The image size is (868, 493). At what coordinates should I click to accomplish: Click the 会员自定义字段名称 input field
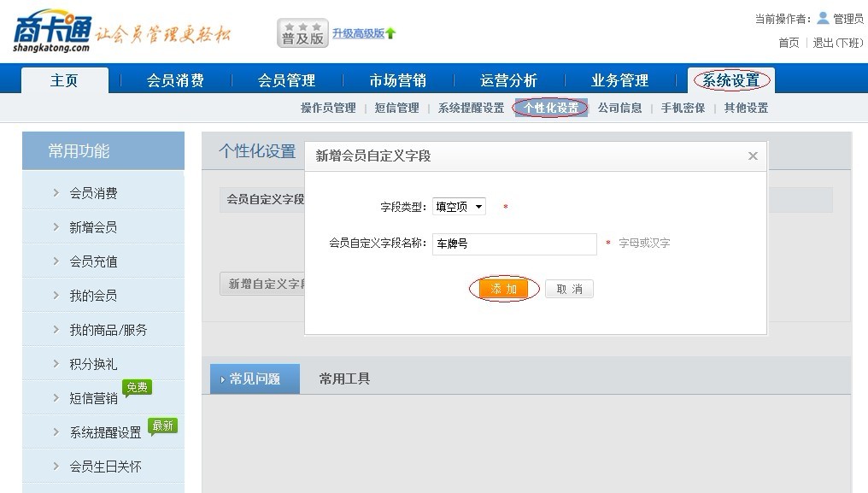(x=513, y=244)
